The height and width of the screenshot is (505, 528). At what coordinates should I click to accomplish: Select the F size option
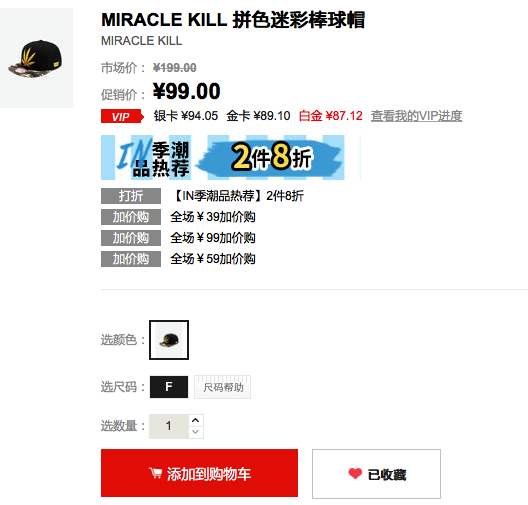(x=169, y=387)
